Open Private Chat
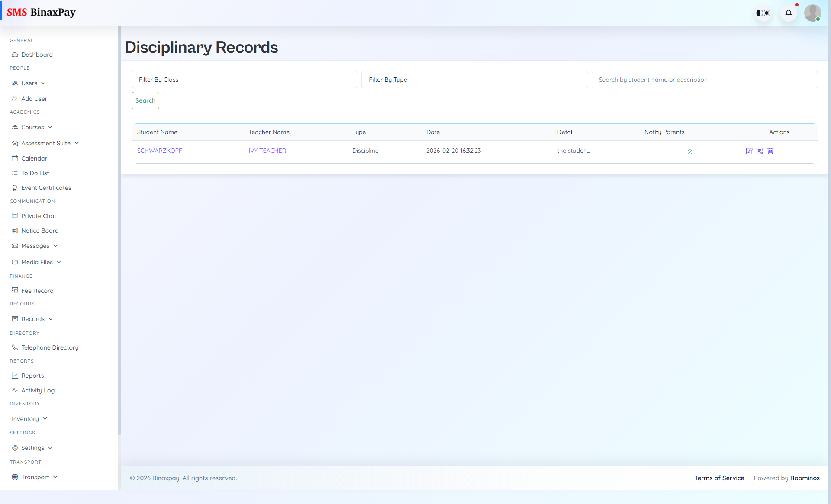The image size is (831, 504). pyautogui.click(x=39, y=215)
